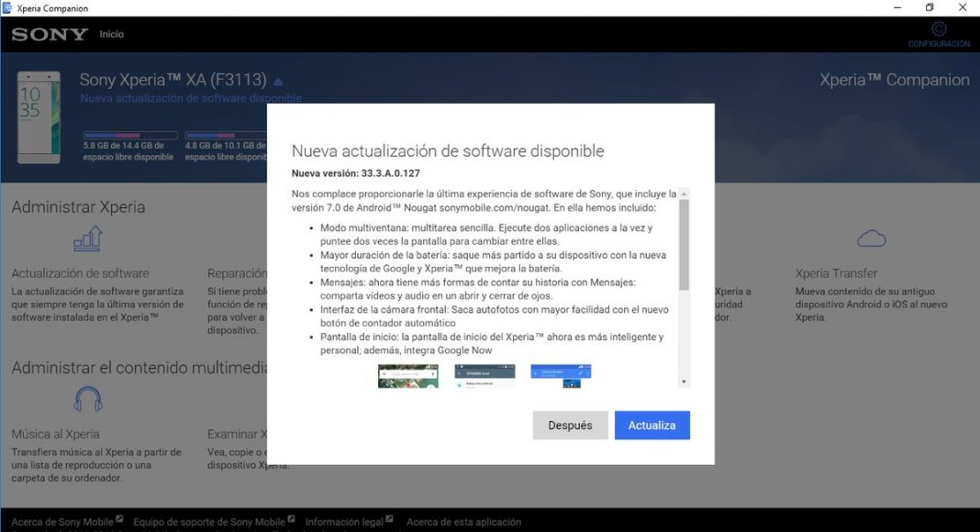Click the scroll up arrow in update notes
The height and width of the screenshot is (532, 980).
pos(684,194)
